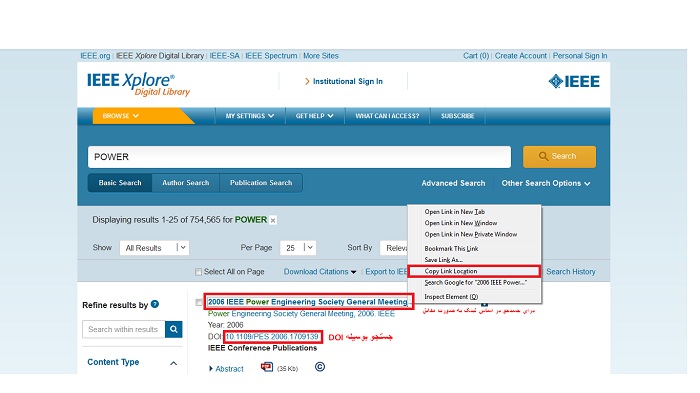
Task: Click the magnifier icon beside Search within results
Action: (x=174, y=329)
